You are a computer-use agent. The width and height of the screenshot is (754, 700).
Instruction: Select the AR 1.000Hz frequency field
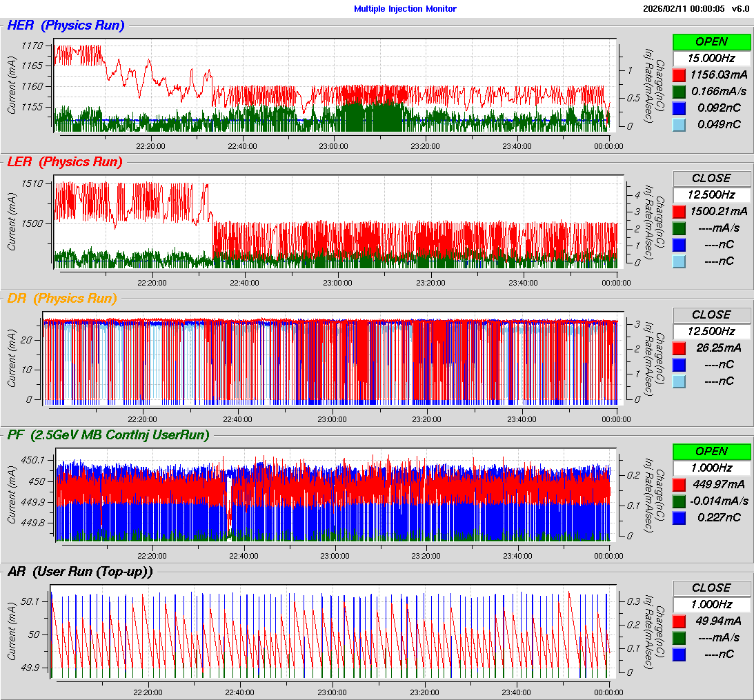click(x=711, y=604)
